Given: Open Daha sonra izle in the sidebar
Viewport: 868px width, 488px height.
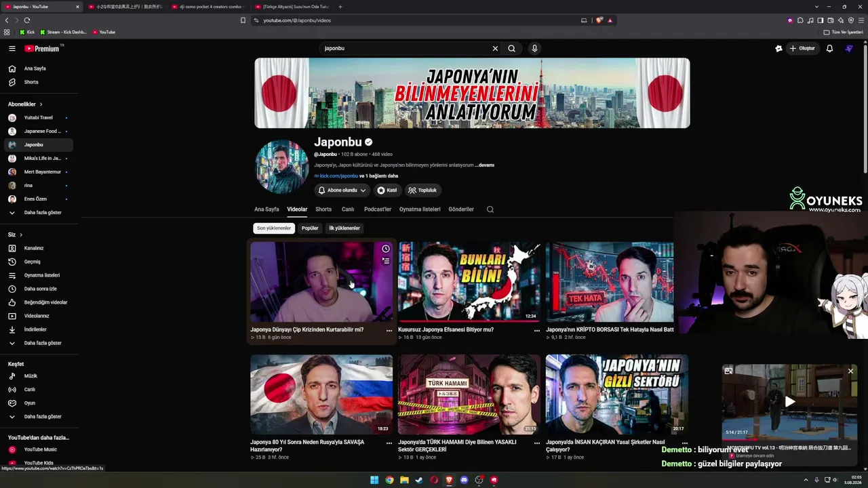Looking at the screenshot, I should [x=39, y=289].
